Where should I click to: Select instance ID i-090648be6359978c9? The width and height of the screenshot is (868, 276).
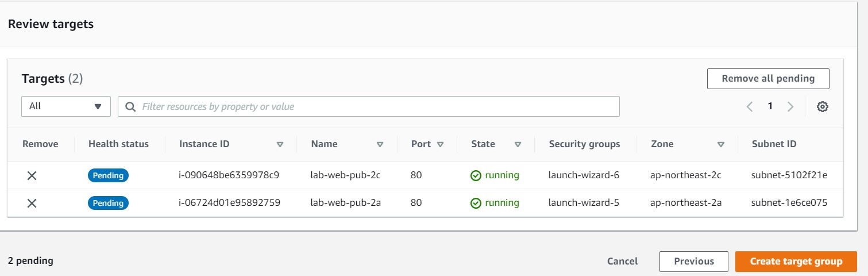click(229, 175)
